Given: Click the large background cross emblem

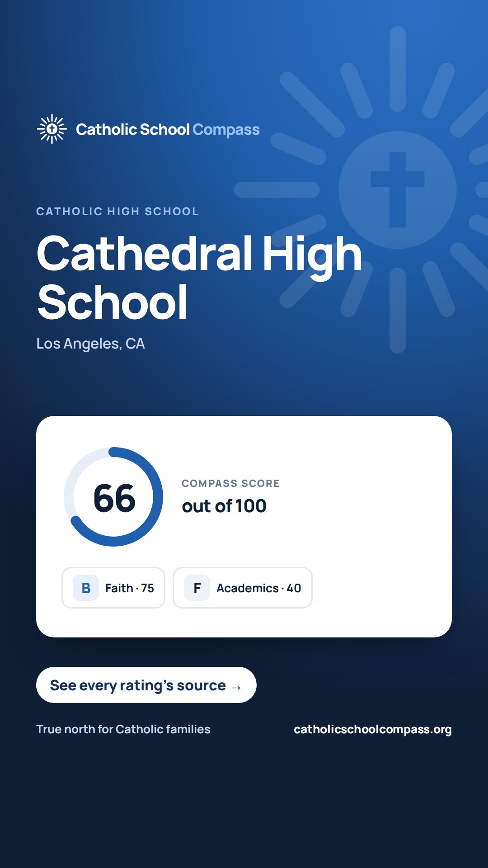Looking at the screenshot, I should (397, 190).
